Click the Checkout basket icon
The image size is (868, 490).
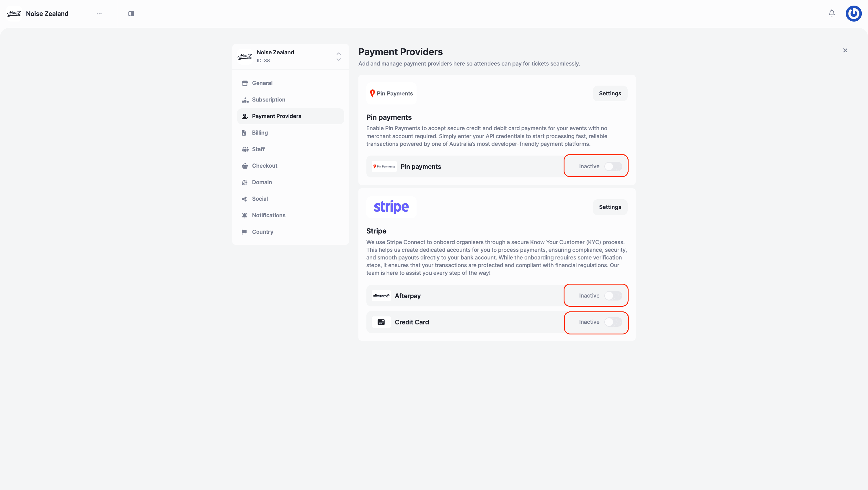click(x=245, y=166)
